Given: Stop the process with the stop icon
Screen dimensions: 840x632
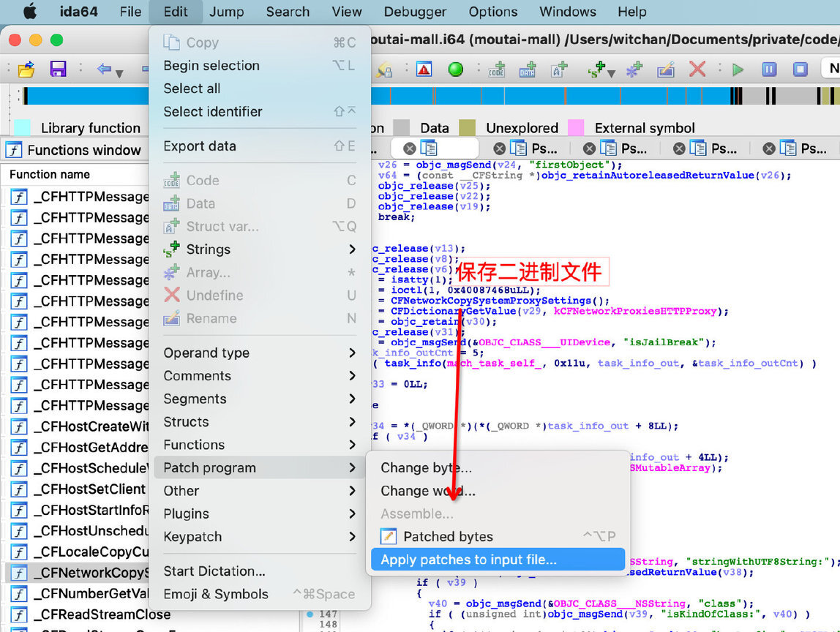Looking at the screenshot, I should click(x=800, y=69).
